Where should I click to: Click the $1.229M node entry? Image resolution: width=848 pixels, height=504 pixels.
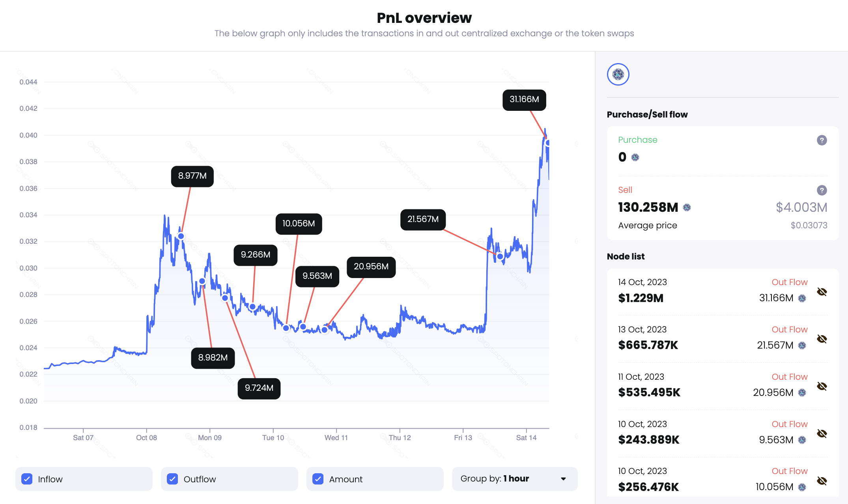(x=641, y=298)
